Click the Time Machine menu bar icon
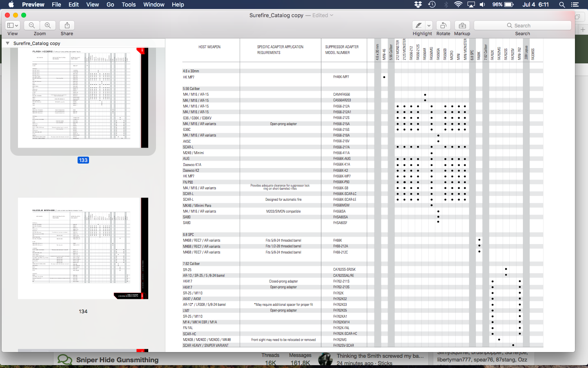The image size is (588, 368). [x=432, y=4]
